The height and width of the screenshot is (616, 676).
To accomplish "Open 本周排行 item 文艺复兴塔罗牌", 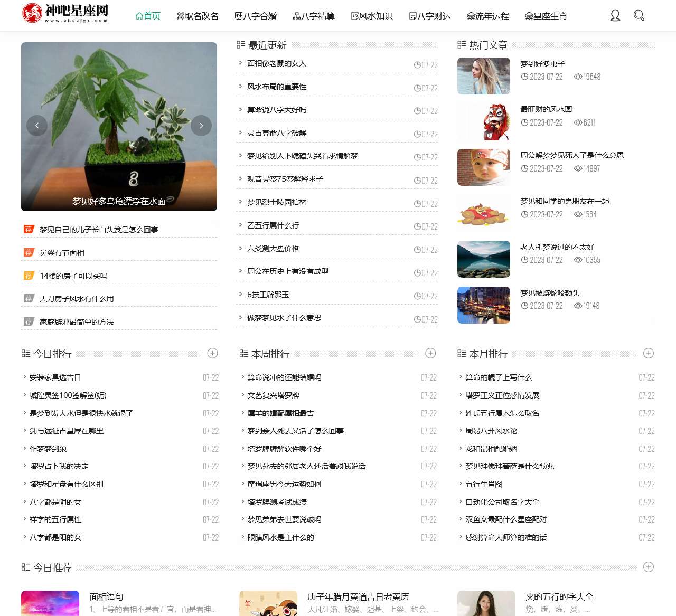I will (274, 395).
